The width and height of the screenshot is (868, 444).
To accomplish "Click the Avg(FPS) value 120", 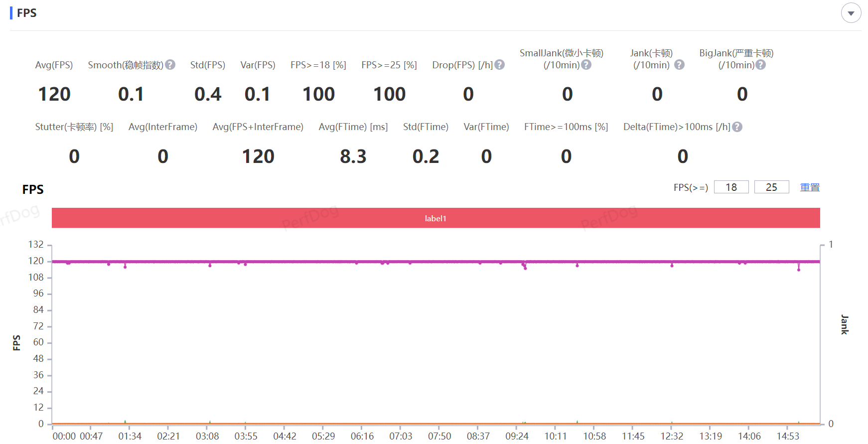I will (x=54, y=94).
